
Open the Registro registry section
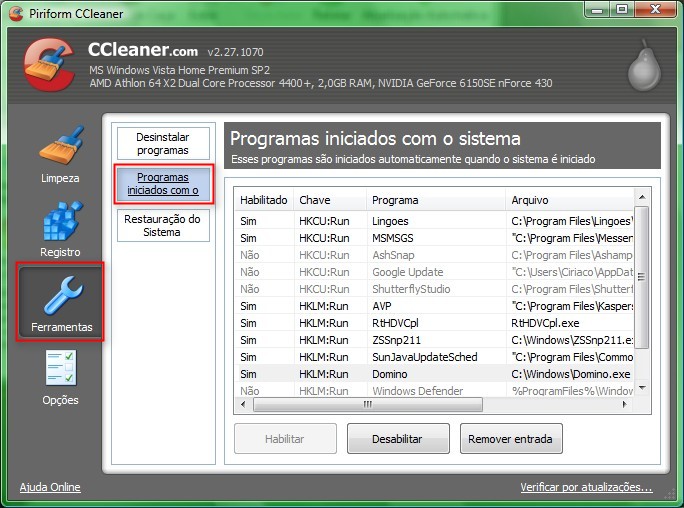(x=60, y=229)
